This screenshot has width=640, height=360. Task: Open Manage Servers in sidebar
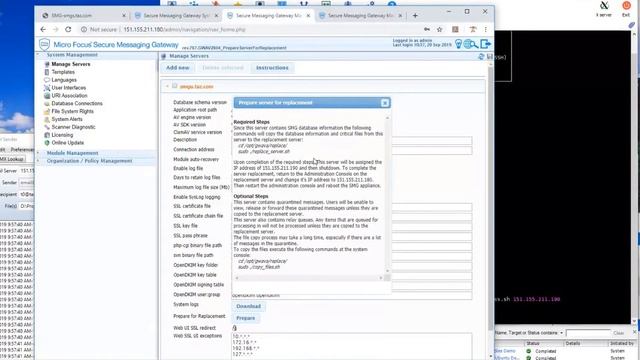click(71, 64)
